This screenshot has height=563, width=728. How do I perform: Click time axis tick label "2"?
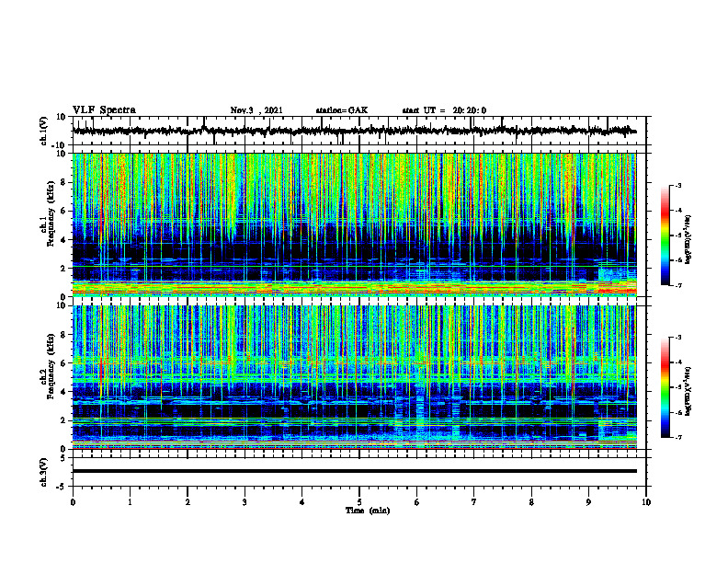click(188, 502)
